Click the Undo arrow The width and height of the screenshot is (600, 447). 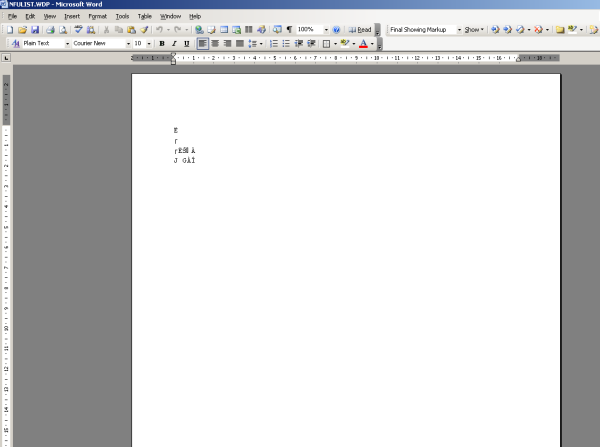coord(159,29)
